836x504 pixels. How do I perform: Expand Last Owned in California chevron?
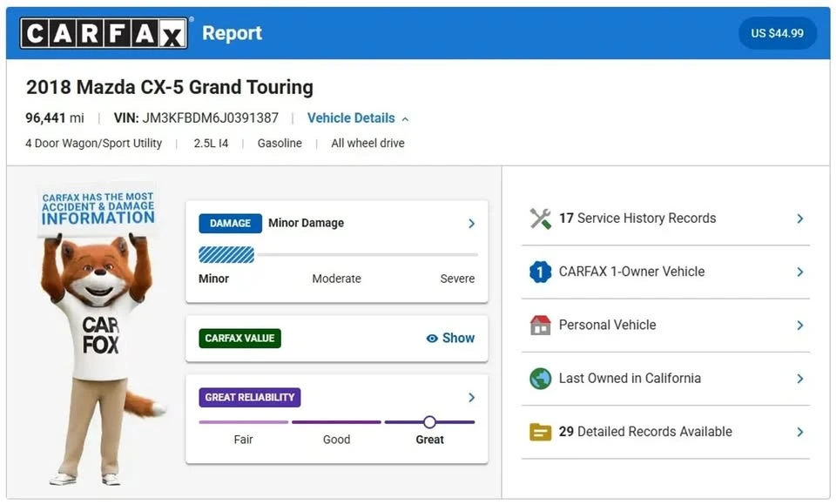click(799, 379)
